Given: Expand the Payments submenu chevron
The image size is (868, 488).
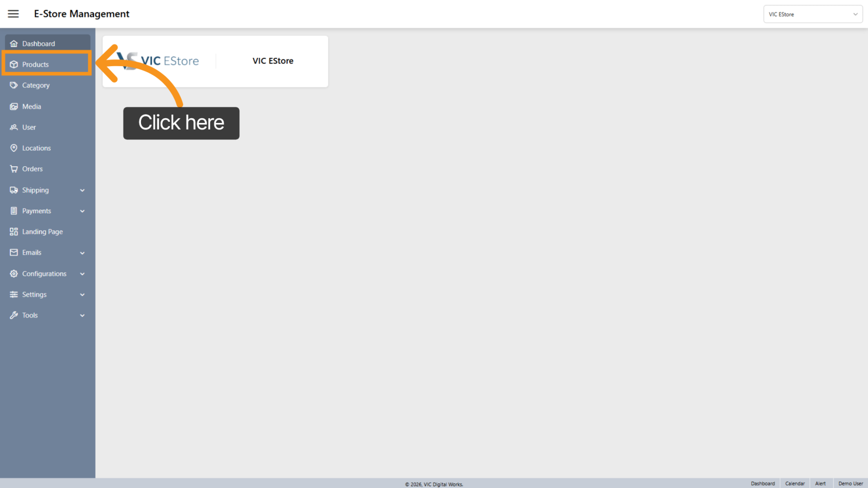Looking at the screenshot, I should (x=82, y=211).
